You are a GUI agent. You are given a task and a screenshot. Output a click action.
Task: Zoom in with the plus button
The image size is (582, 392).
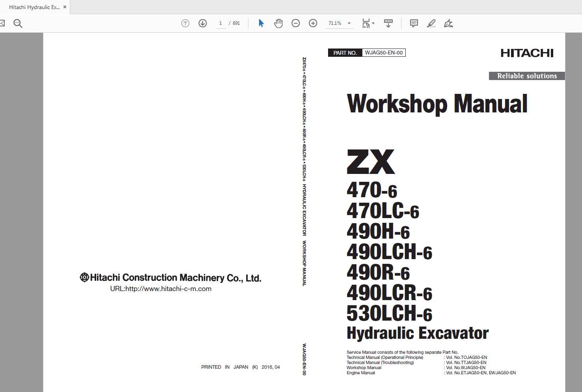coord(313,23)
